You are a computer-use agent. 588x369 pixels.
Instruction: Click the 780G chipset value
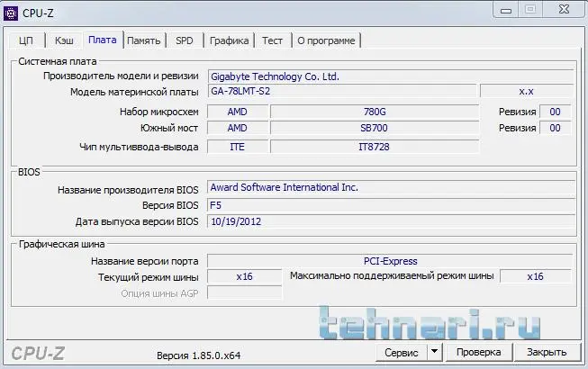[375, 112]
